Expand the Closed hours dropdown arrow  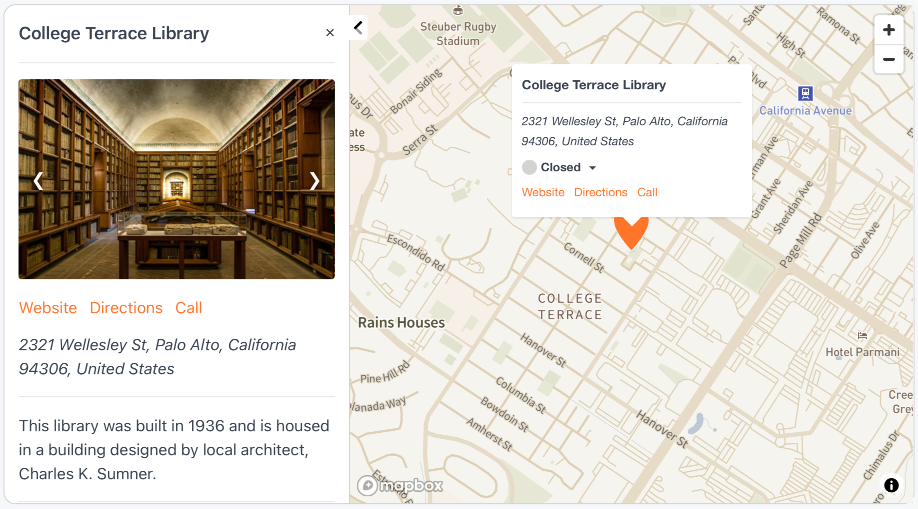point(592,168)
